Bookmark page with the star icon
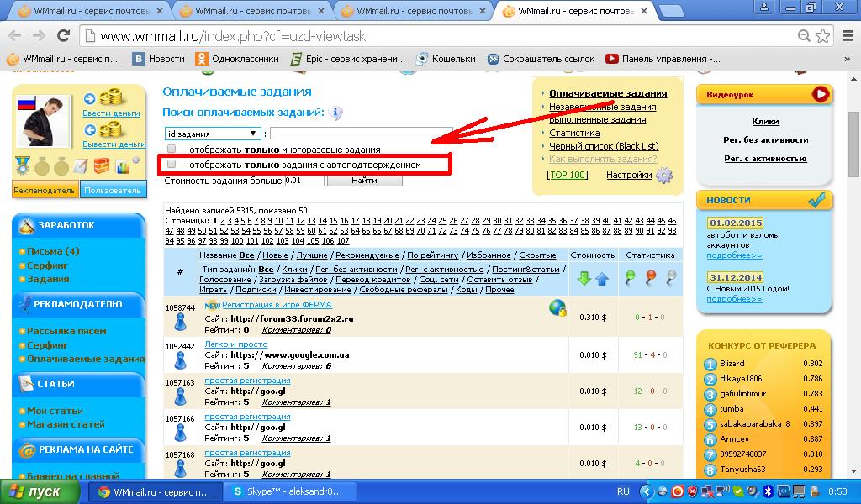The image size is (861, 504). click(x=823, y=36)
